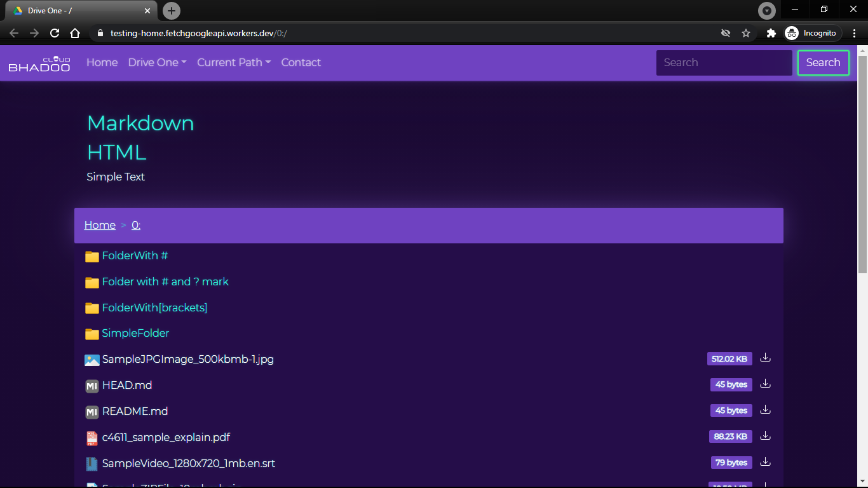Open the SimpleFolder link
The width and height of the screenshot is (868, 488).
(135, 333)
